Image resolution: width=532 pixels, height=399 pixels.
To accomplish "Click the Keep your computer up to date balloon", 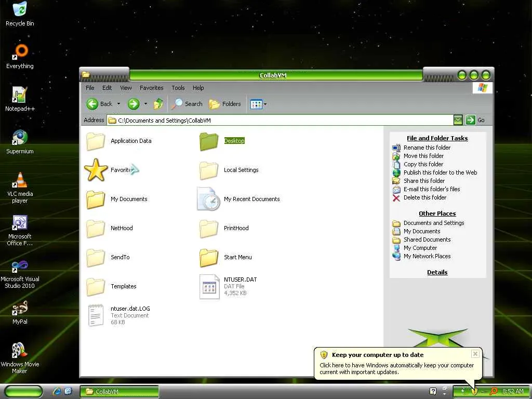I will [x=397, y=363].
